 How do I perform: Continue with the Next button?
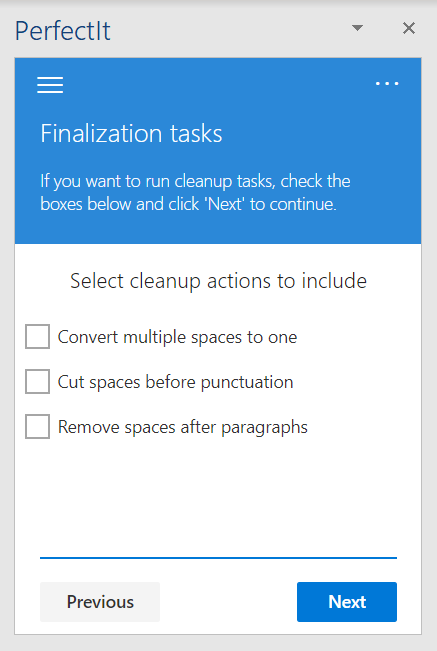347,602
